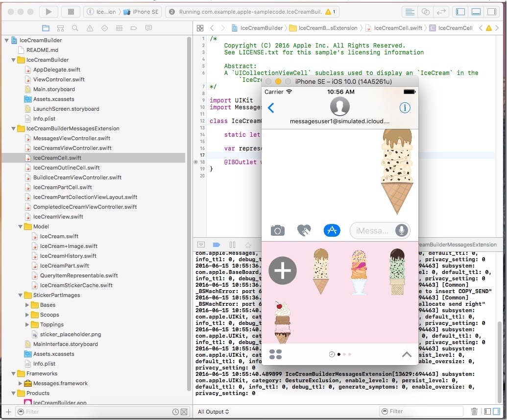Go back in editor history
Viewport: 507px width, 420px height.
point(212,28)
